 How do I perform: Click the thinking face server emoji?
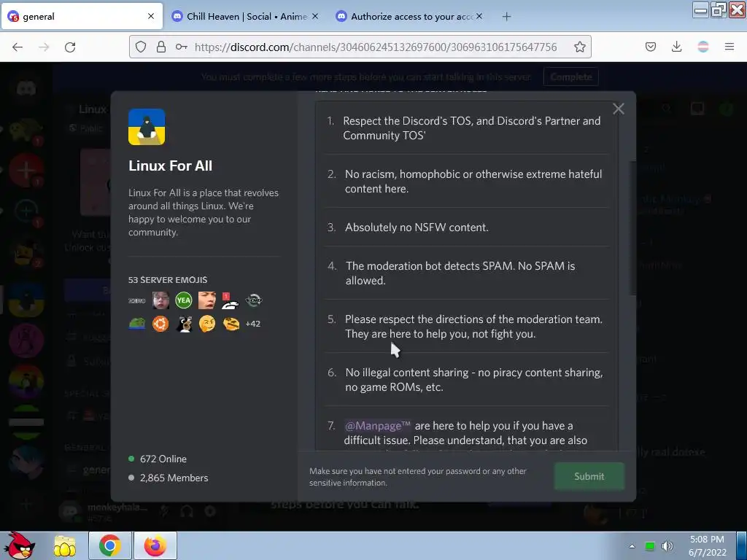(207, 324)
